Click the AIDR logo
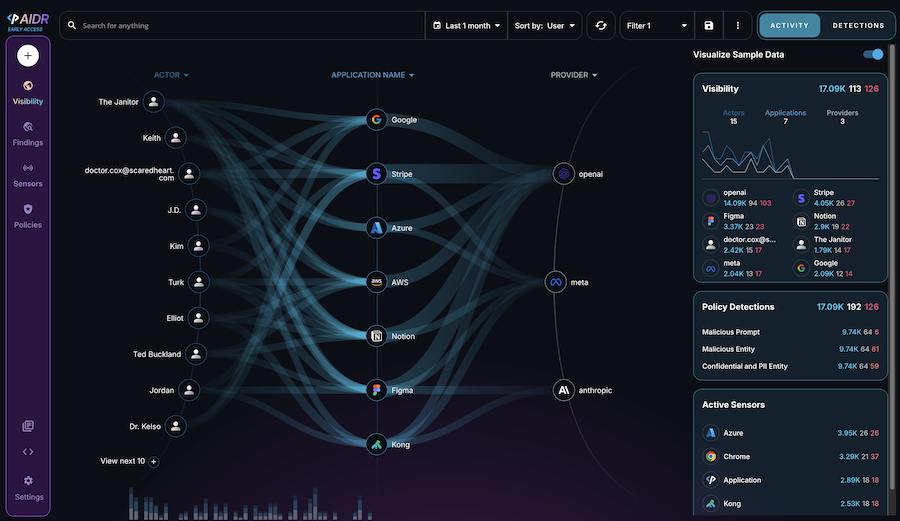 tap(28, 22)
